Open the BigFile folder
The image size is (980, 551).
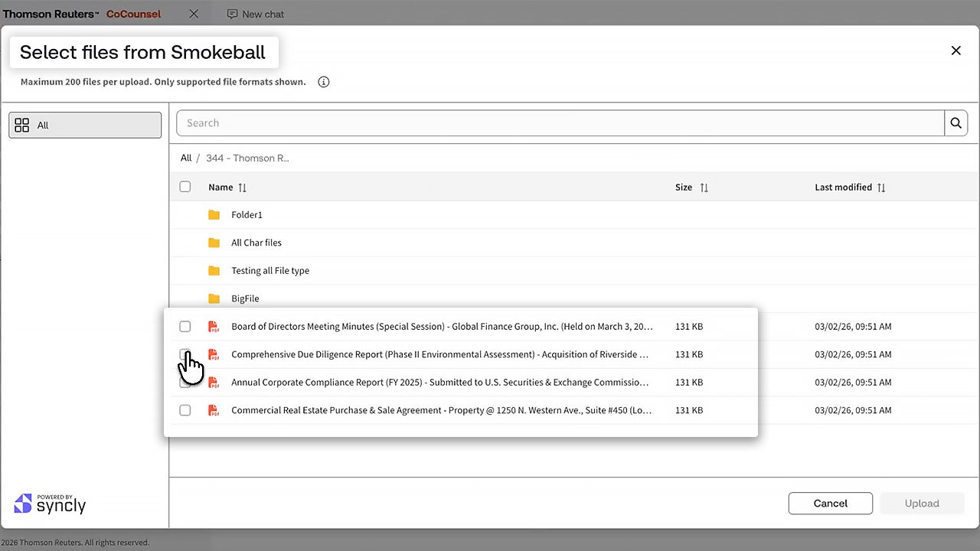[245, 298]
